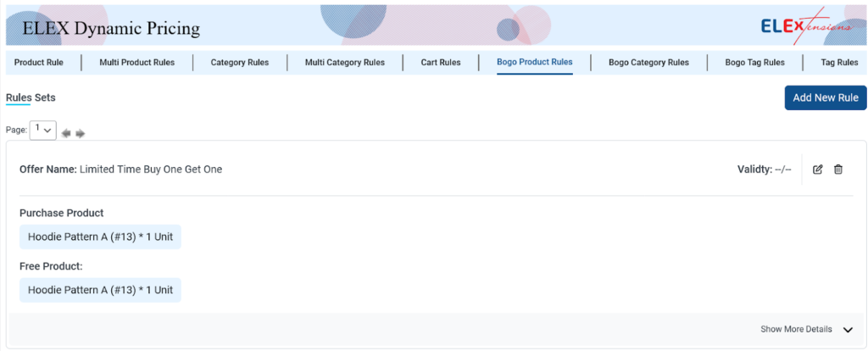Click the Add New Rule button
Image resolution: width=868 pixels, height=351 pixels.
point(826,98)
